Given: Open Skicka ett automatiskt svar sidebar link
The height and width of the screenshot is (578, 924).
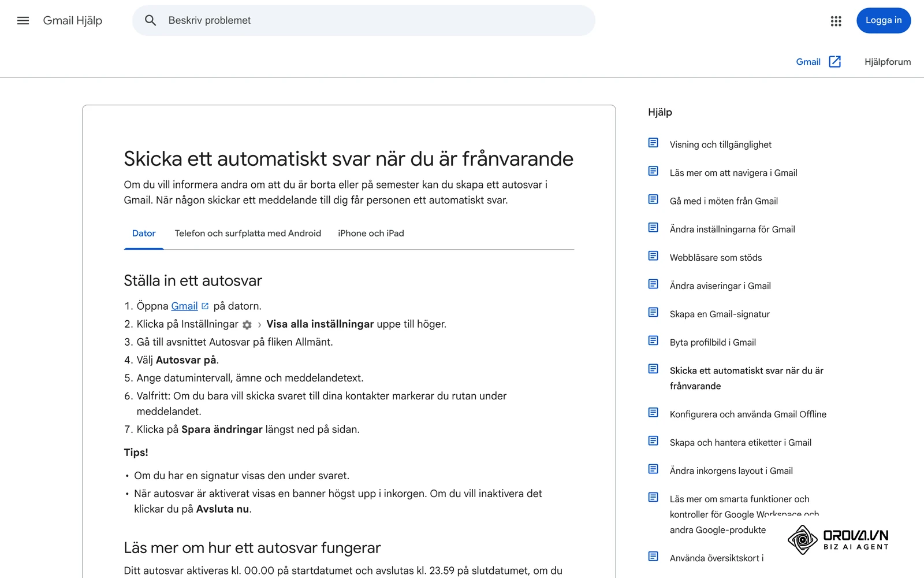Looking at the screenshot, I should pos(747,379).
